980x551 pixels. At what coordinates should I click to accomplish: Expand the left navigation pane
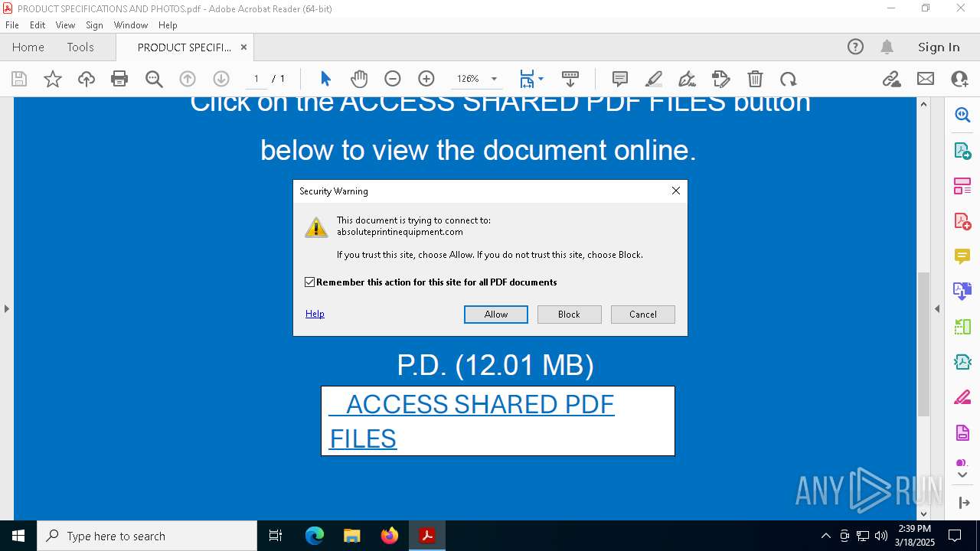[6, 308]
